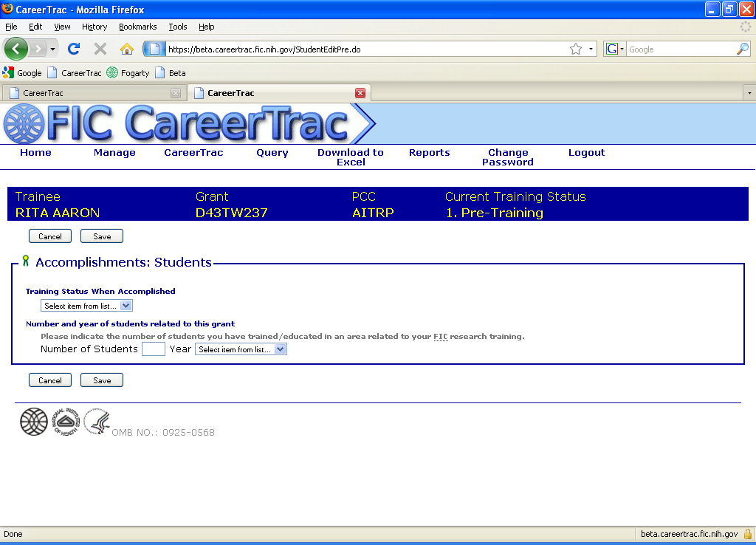Click the HHS eagle logo in footer
Viewport: 756px width, 545px height.
(x=97, y=422)
